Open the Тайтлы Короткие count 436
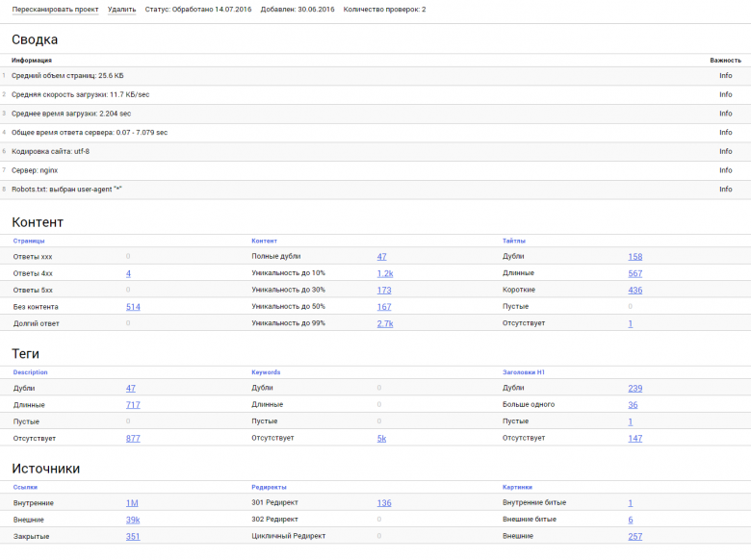This screenshot has height=560, width=751. coord(635,291)
